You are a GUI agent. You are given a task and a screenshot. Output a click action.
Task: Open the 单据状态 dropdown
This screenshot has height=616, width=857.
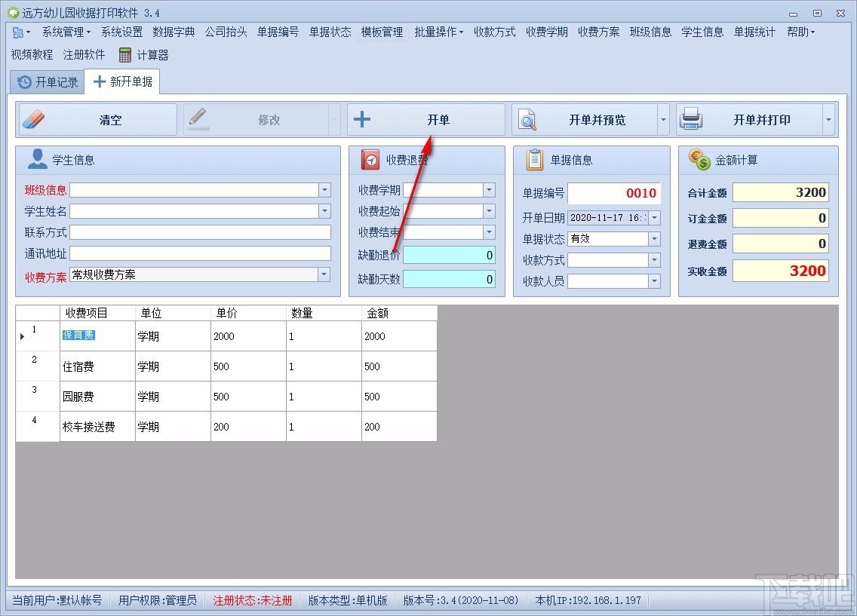click(654, 239)
